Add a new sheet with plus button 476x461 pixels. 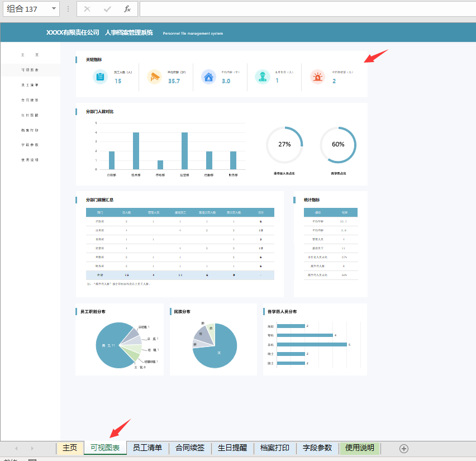point(404,449)
